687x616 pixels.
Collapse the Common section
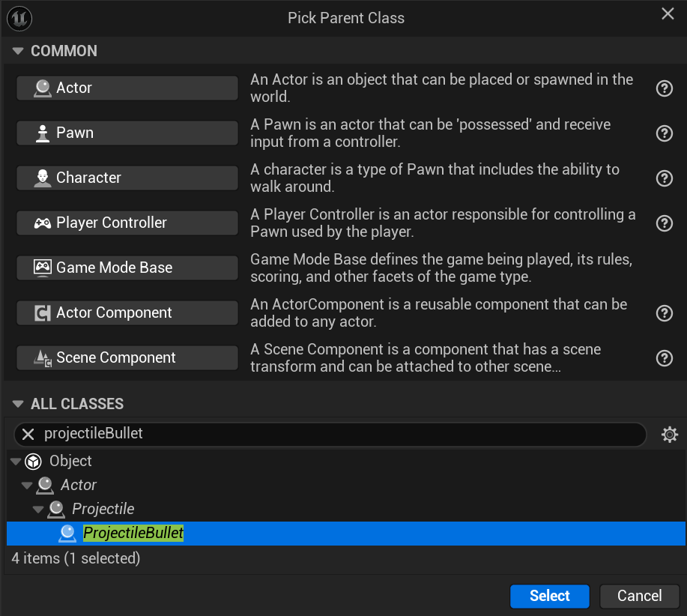(x=19, y=51)
